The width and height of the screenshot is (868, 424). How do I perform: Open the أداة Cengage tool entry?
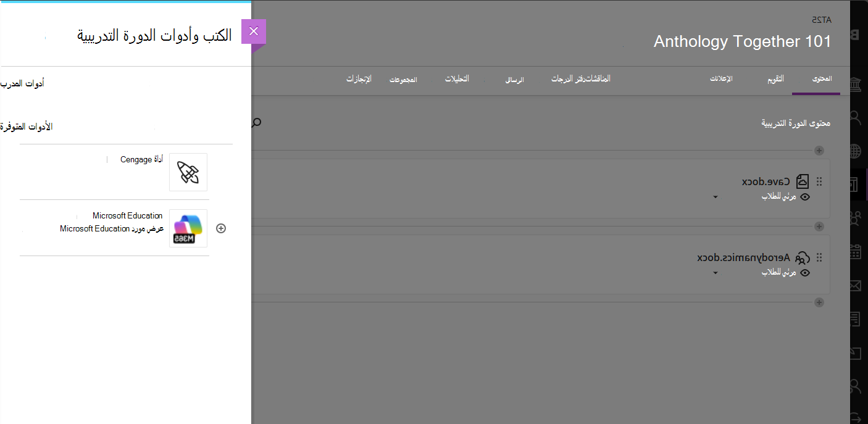coord(141,159)
